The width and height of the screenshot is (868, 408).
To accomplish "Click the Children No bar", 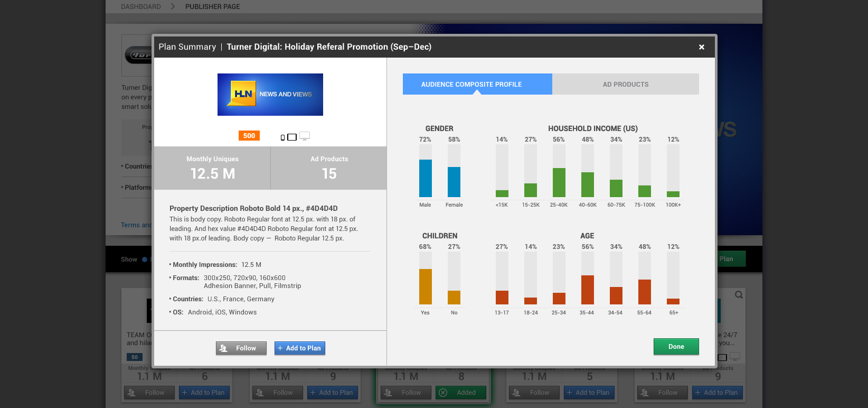I will (x=454, y=298).
